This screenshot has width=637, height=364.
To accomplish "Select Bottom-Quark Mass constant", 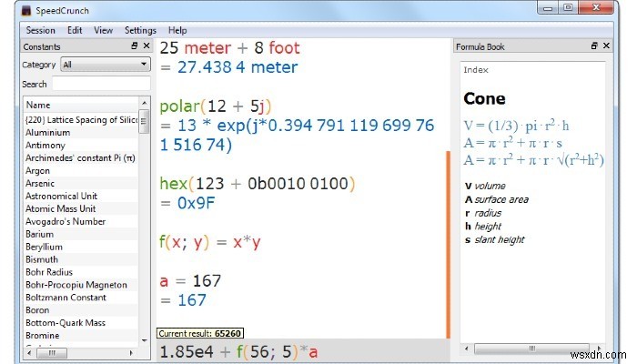I will click(x=81, y=322).
